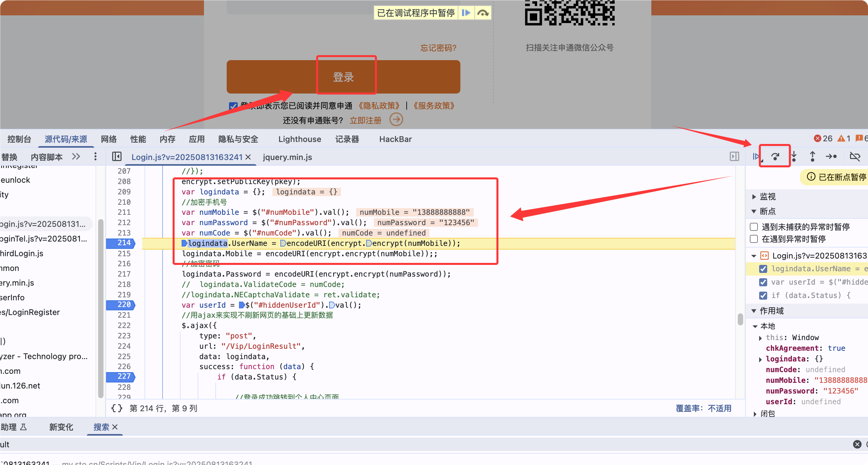Image resolution: width=868 pixels, height=465 pixels.
Task: Click the orange 登录 login button
Action: [x=343, y=77]
